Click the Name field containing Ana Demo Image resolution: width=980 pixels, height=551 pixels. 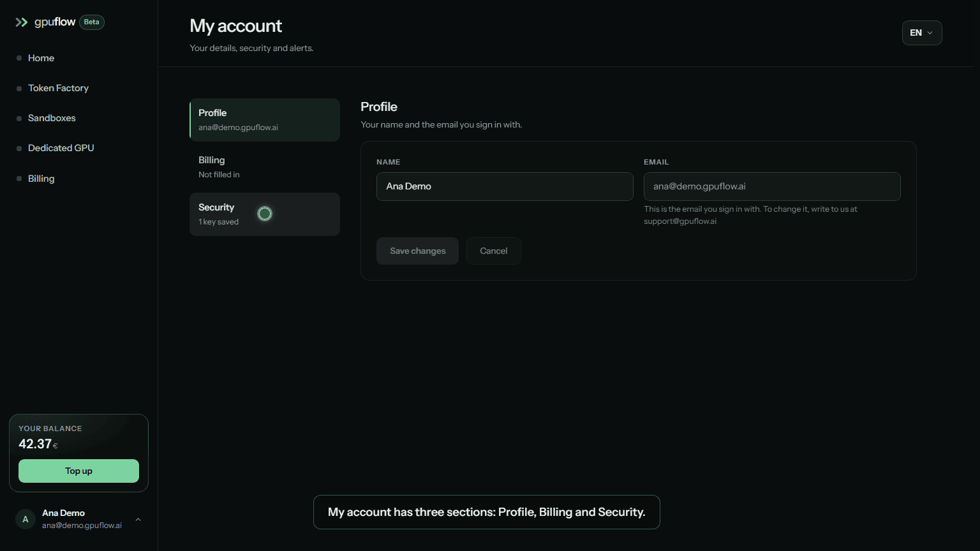[x=505, y=186]
